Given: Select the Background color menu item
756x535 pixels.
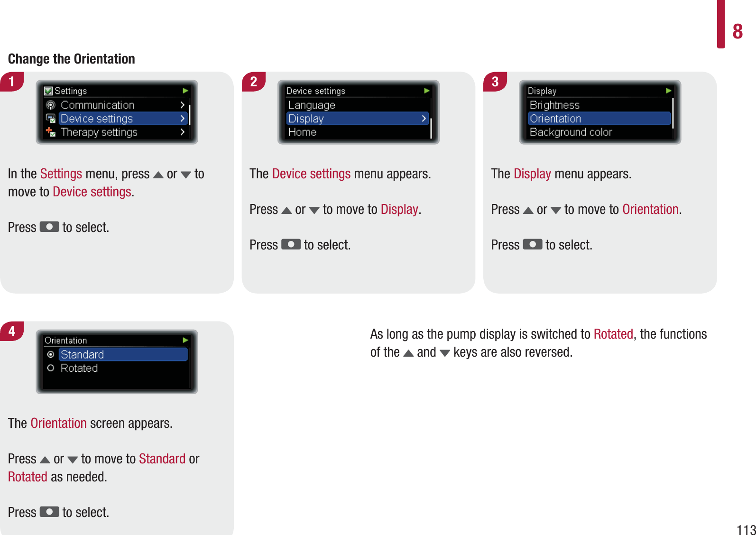Looking at the screenshot, I should click(x=571, y=132).
